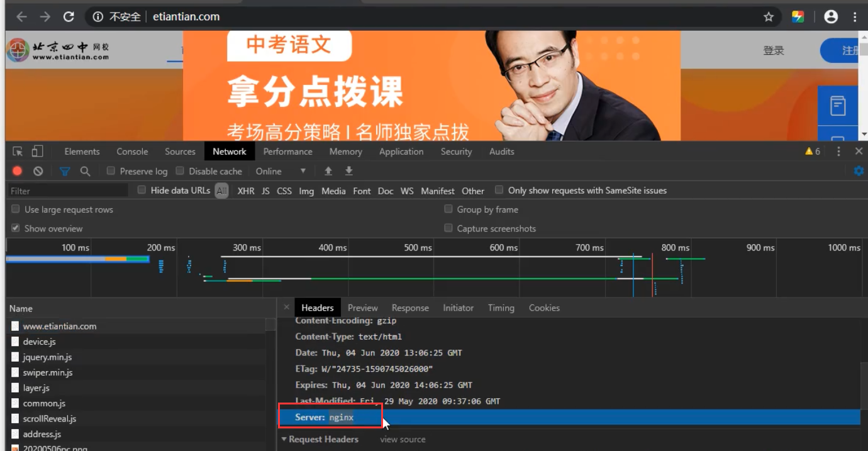
Task: Toggle the network filter funnel icon
Action: pos(65,171)
